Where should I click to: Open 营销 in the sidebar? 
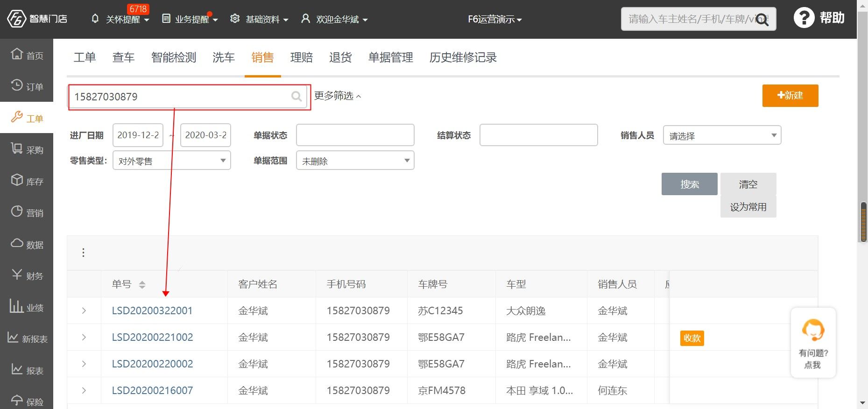pos(27,212)
